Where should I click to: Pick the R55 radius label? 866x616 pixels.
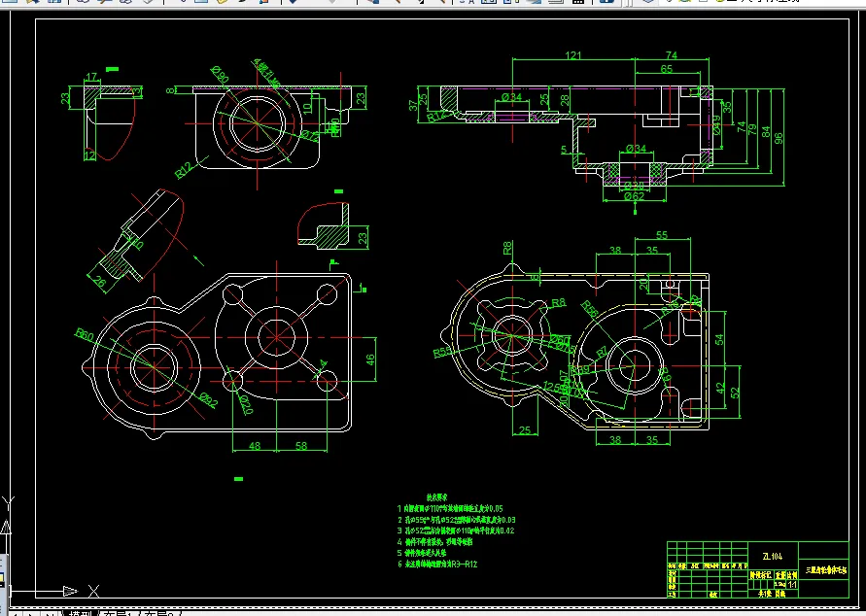(x=442, y=352)
